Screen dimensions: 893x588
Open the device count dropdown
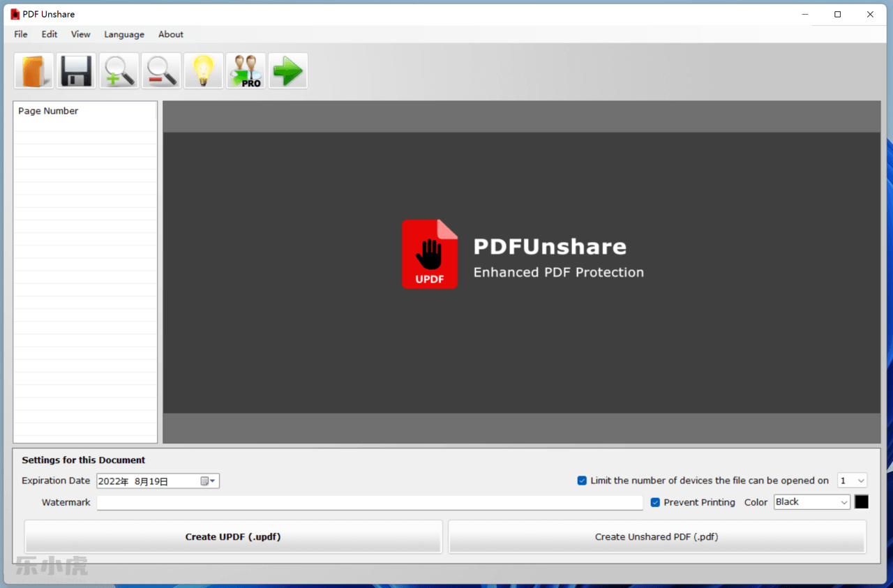point(852,481)
